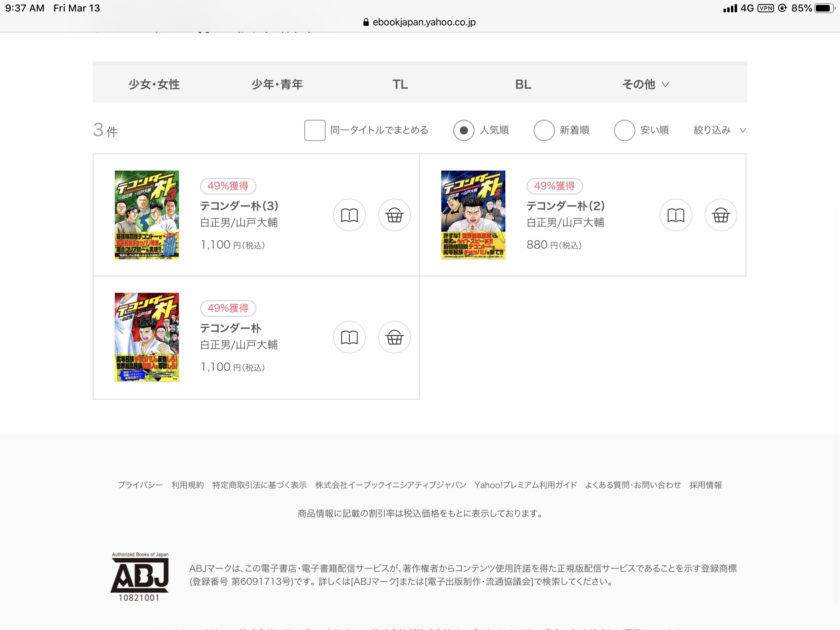Click 49%獲得 badge on first テコンダー朴 volume

(228, 308)
